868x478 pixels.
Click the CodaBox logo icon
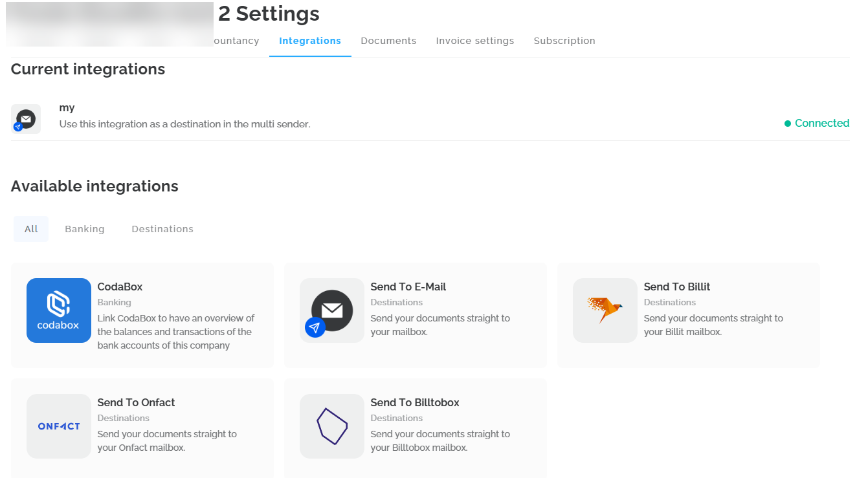[59, 310]
